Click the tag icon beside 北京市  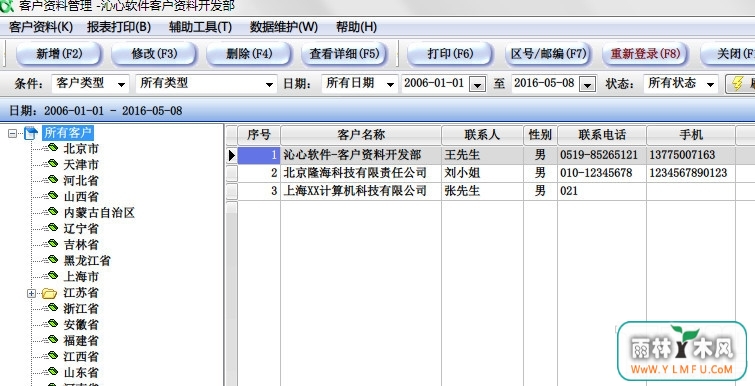pyautogui.click(x=53, y=148)
